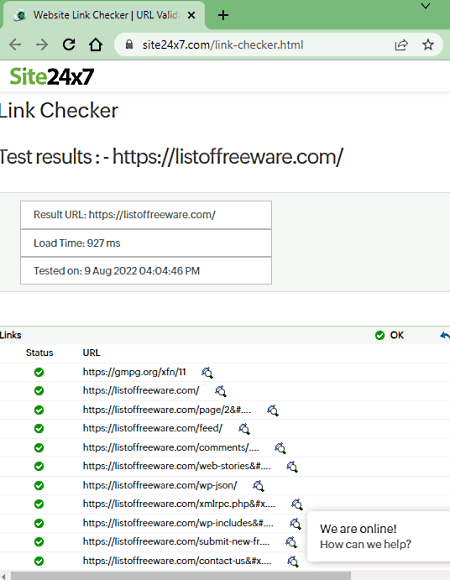Open the browser home page
The height and width of the screenshot is (580, 450).
click(96, 45)
